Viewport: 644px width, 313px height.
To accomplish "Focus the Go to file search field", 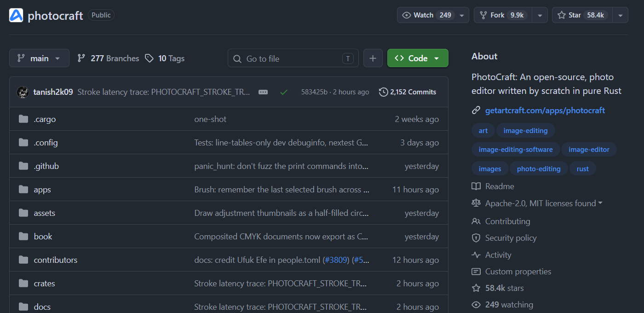I will click(293, 58).
